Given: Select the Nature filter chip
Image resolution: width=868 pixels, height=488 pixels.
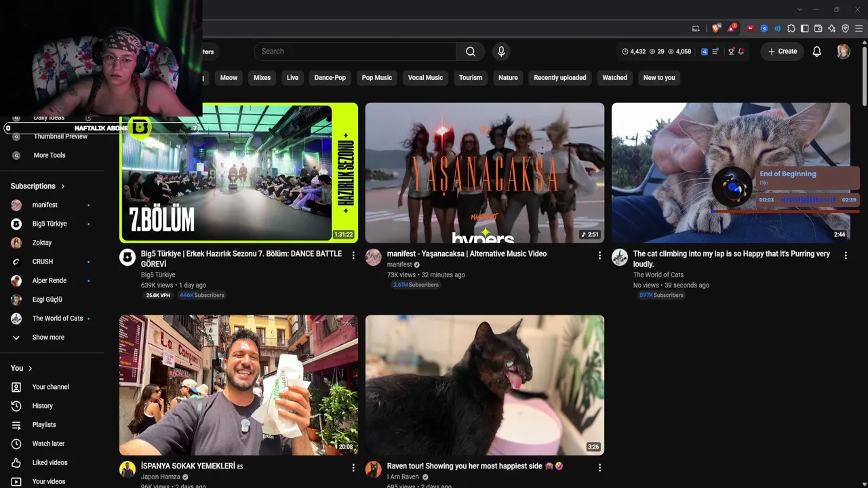Looking at the screenshot, I should [x=508, y=78].
